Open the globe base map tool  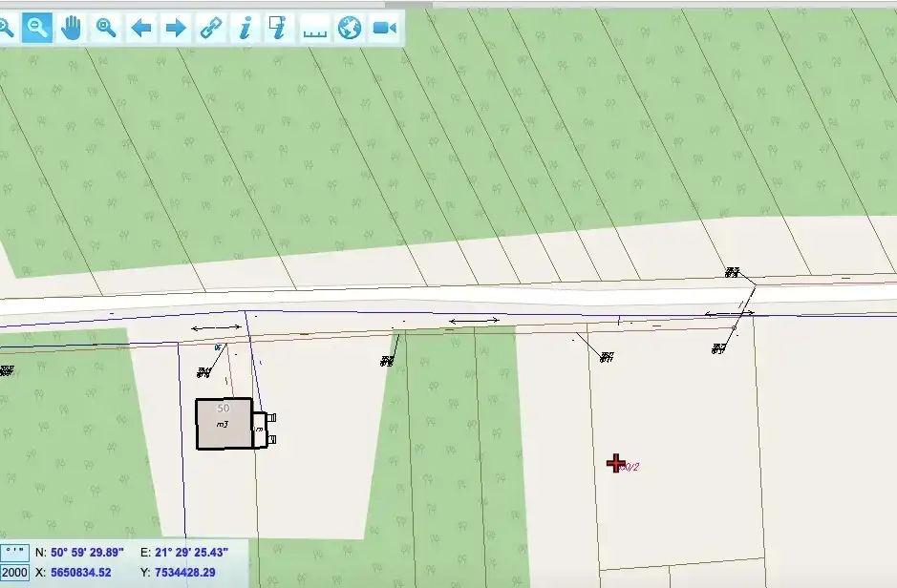pyautogui.click(x=350, y=28)
